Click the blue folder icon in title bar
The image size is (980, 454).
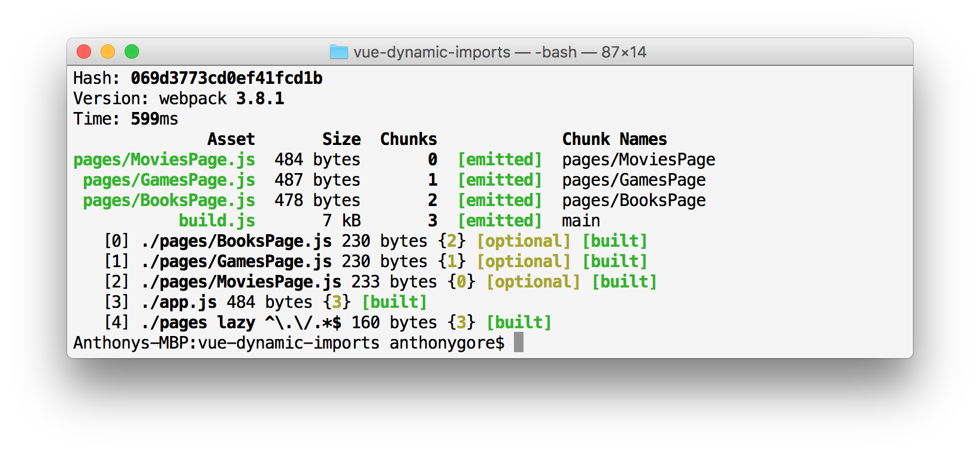[x=339, y=52]
